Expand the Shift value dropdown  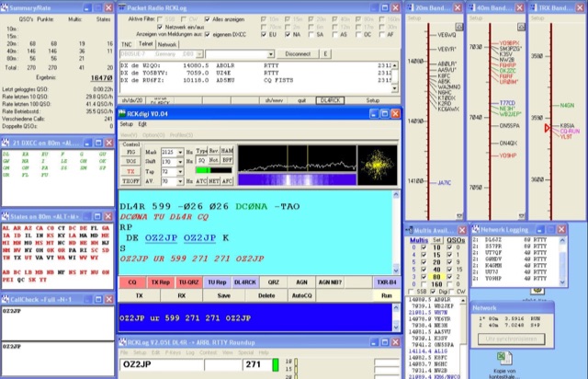click(178, 161)
